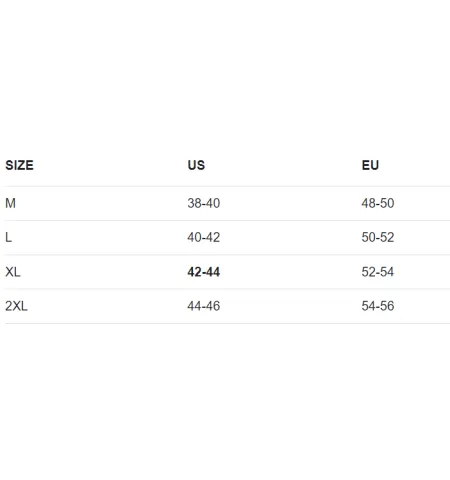Select the L size row label
Viewport: 450px width, 480px height.
pos(8,237)
